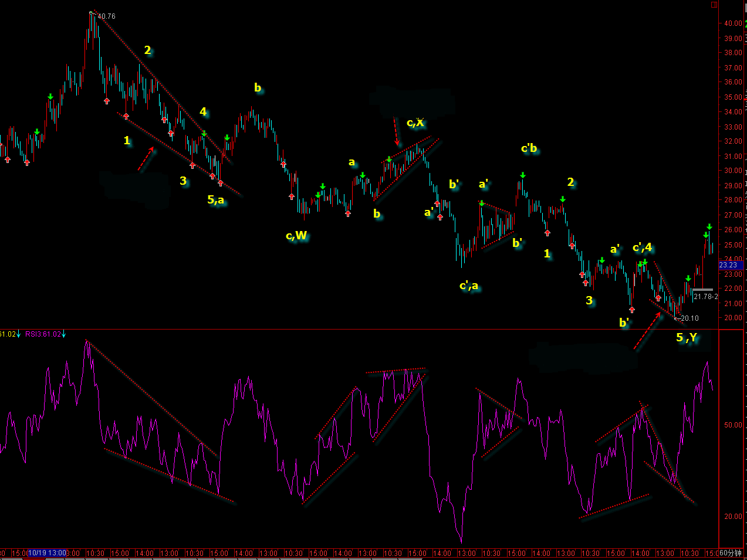Click the 20.10 low price label
The height and width of the screenshot is (560, 747).
(x=689, y=318)
